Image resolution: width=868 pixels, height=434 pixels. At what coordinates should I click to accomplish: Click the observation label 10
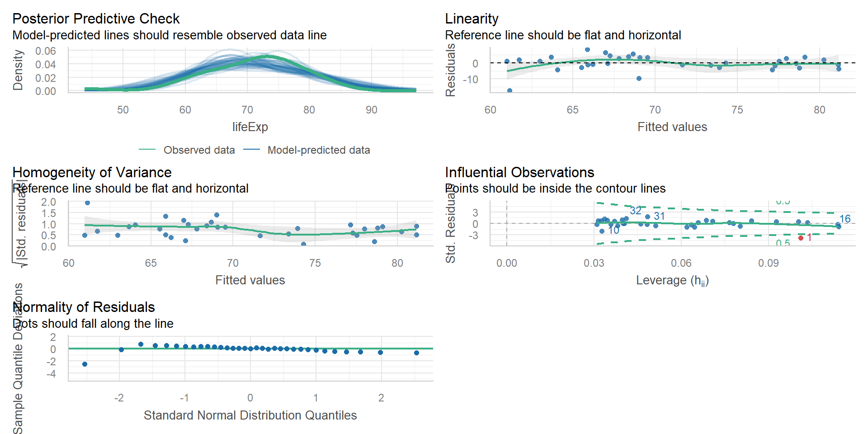point(613,230)
